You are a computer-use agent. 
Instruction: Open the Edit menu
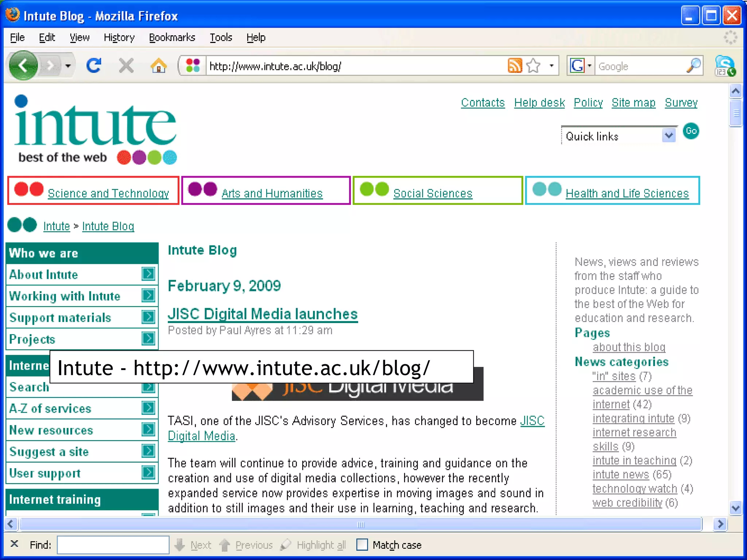click(47, 38)
